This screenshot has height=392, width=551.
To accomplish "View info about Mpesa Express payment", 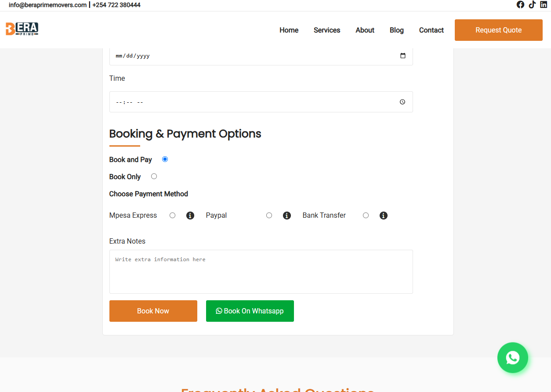I will click(190, 215).
